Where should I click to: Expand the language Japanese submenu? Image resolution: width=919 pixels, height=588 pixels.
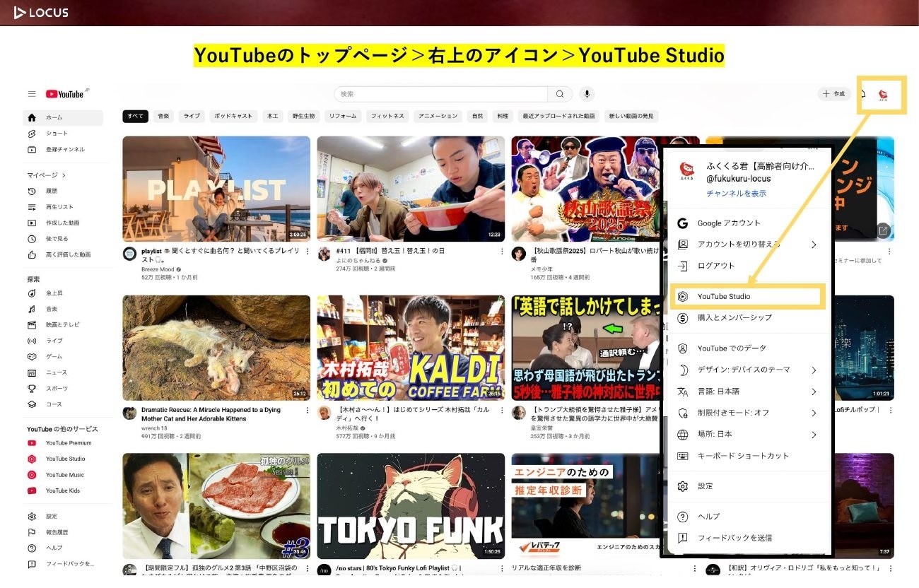[814, 392]
